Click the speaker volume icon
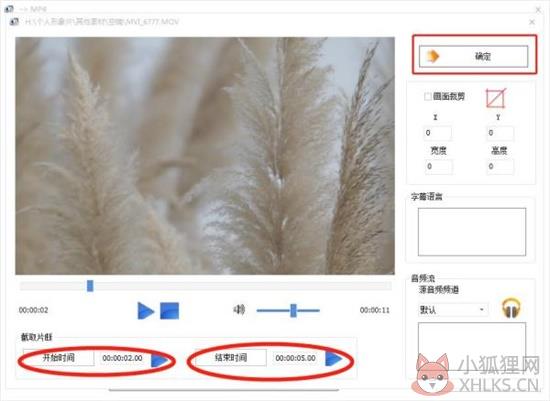Image resolution: width=550 pixels, height=401 pixels. 239,310
